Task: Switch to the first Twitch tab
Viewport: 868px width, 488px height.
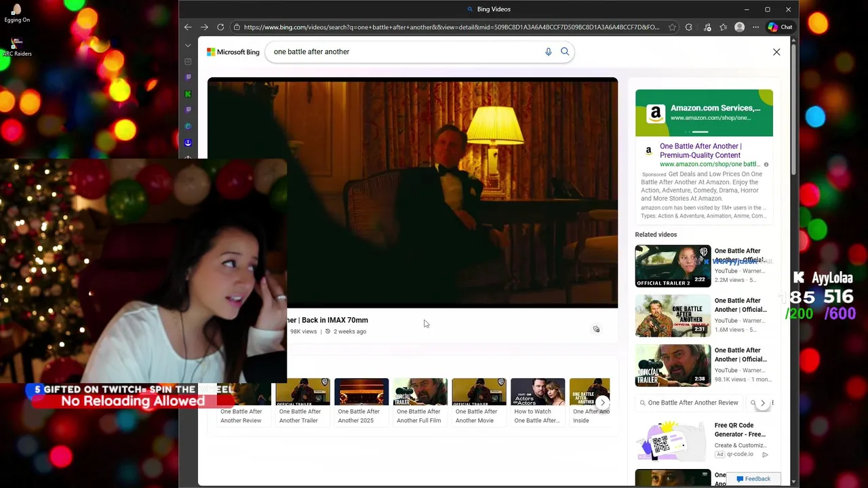Action: 188,77
